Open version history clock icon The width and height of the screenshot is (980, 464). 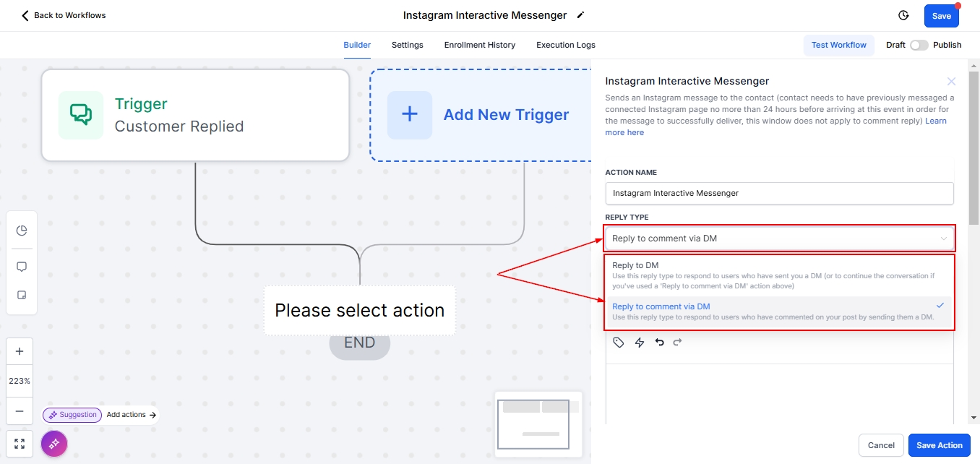tap(903, 15)
